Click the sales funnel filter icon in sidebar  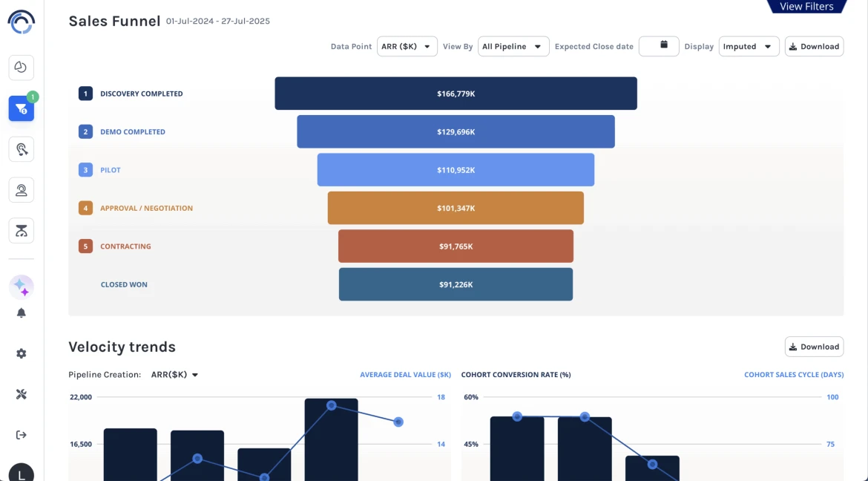[x=21, y=109]
